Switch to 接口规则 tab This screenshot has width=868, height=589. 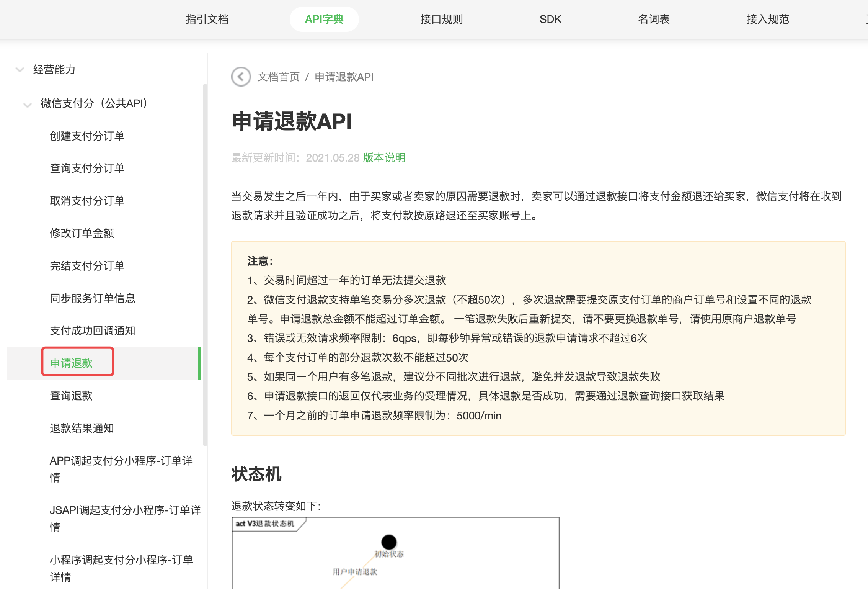coord(441,19)
